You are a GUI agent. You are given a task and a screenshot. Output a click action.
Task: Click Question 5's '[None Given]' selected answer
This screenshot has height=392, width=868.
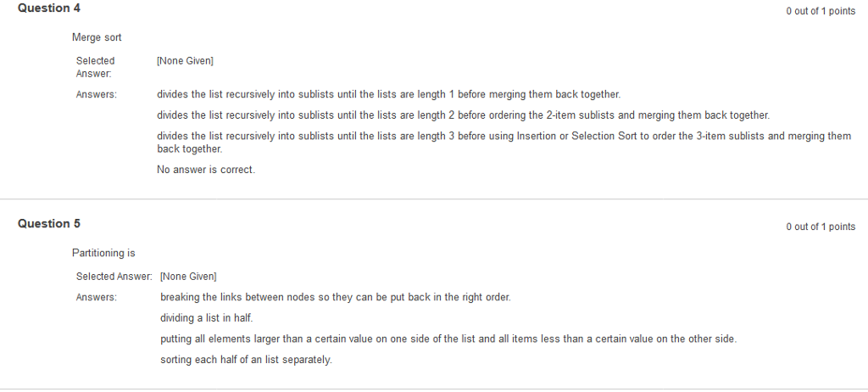[188, 276]
